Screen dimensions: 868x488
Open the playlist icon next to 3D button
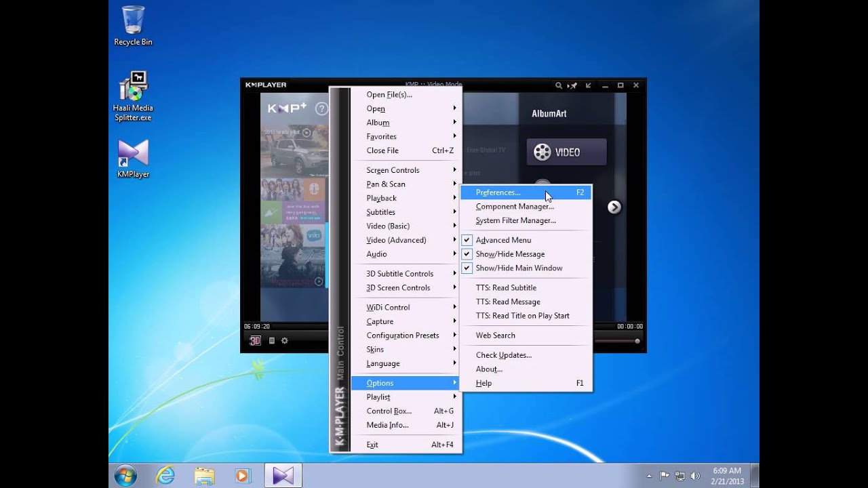(x=272, y=340)
